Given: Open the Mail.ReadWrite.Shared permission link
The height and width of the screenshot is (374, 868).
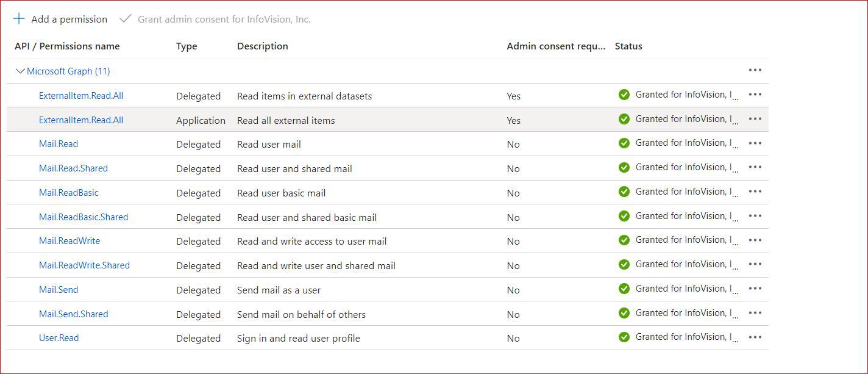Looking at the screenshot, I should [x=84, y=265].
